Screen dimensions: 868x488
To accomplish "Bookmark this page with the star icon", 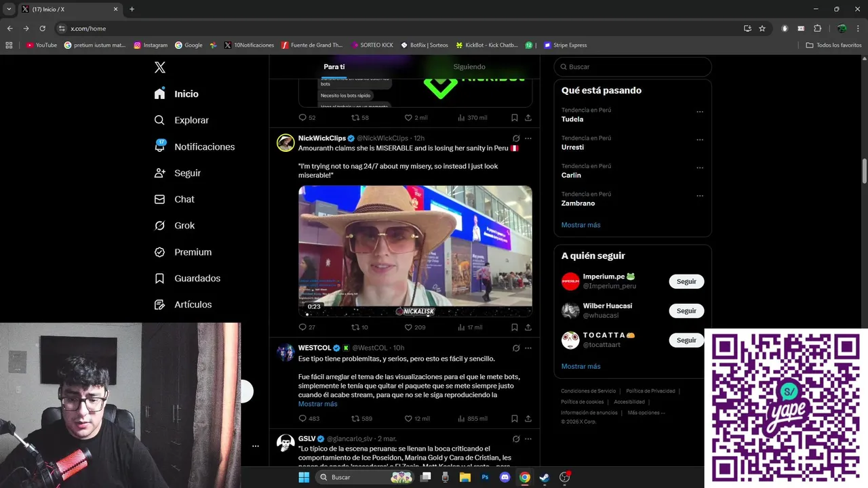I will point(762,28).
